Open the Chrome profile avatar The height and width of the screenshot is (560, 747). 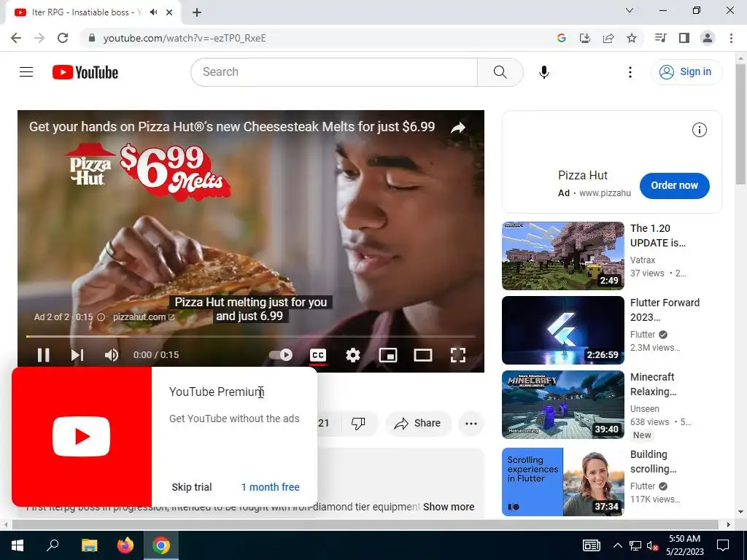[707, 38]
